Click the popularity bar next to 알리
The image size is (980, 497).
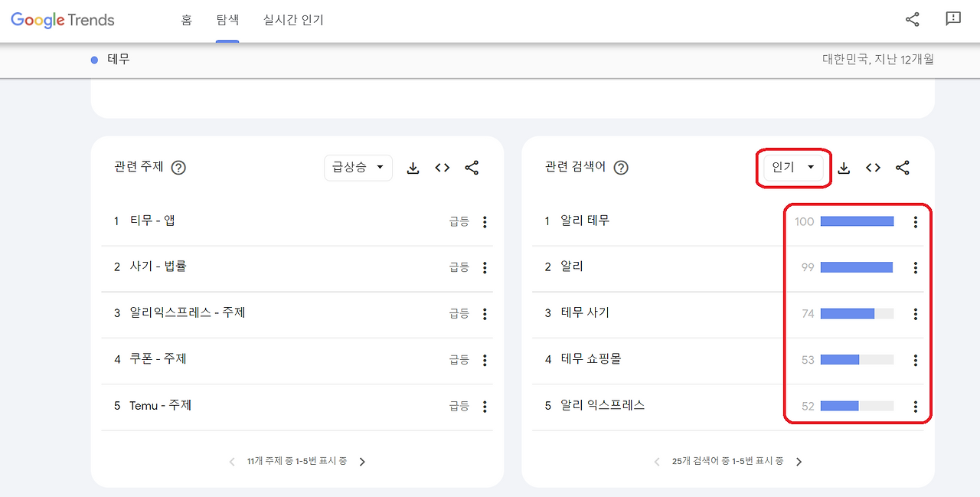click(857, 266)
